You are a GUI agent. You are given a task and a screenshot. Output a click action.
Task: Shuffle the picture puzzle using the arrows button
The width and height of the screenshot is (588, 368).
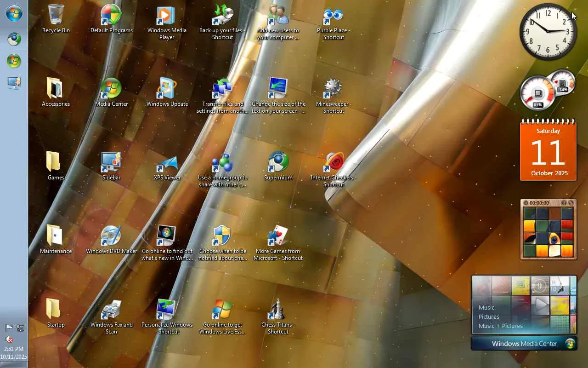click(x=571, y=203)
